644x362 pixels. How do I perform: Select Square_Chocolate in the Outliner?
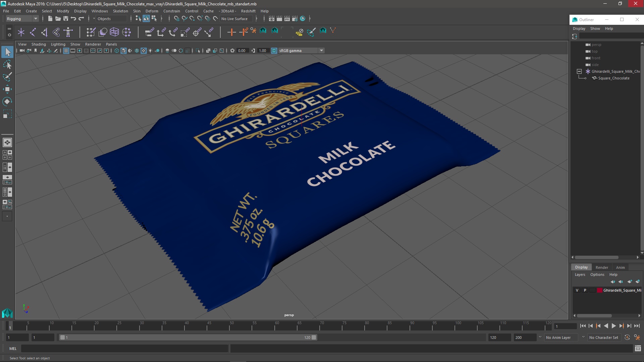[x=613, y=78]
